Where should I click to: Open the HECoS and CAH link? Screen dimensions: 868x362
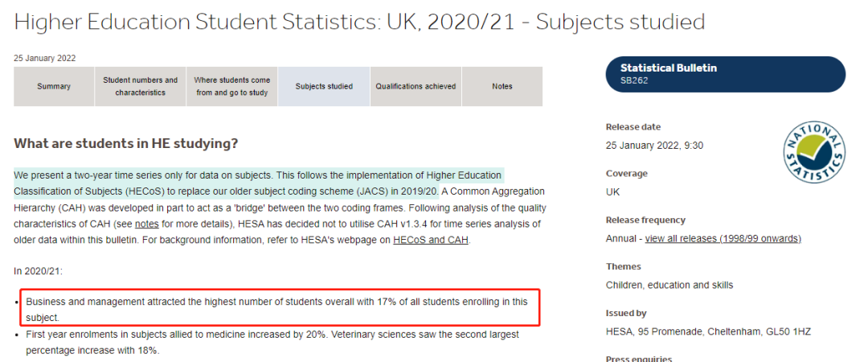(x=431, y=241)
